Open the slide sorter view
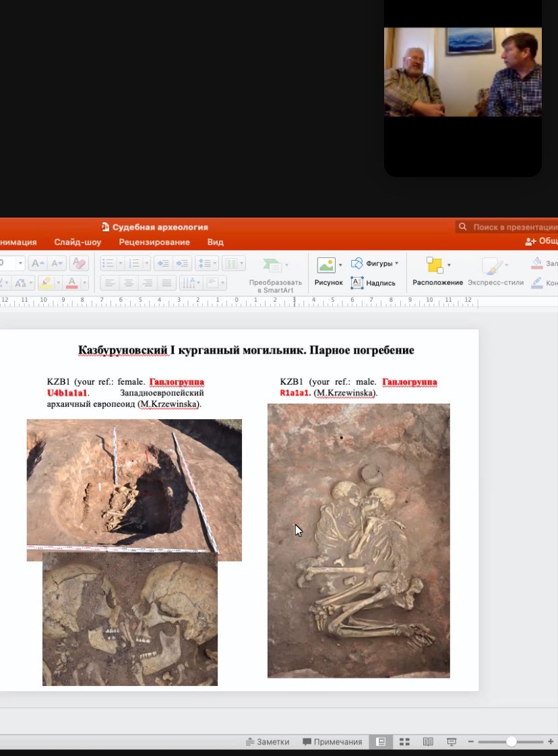 click(x=404, y=742)
